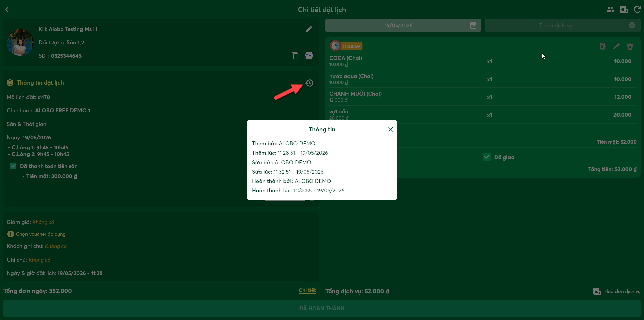Click the customer avatar photo
The height and width of the screenshot is (320, 644).
(x=20, y=42)
